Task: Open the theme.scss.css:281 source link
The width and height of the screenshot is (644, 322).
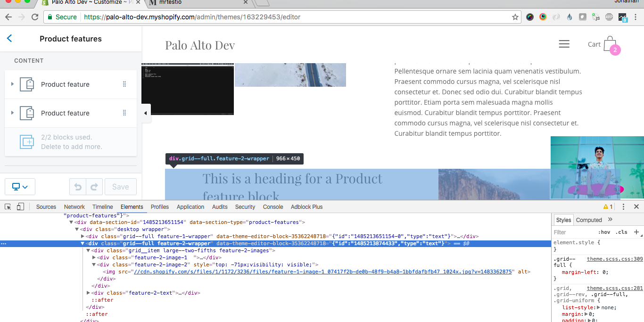Action: click(615, 288)
